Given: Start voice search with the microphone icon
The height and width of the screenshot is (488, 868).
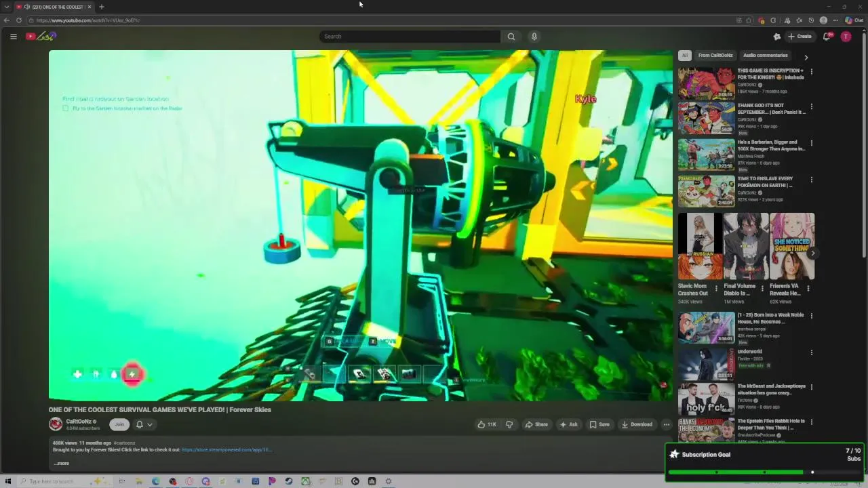Looking at the screenshot, I should [534, 37].
